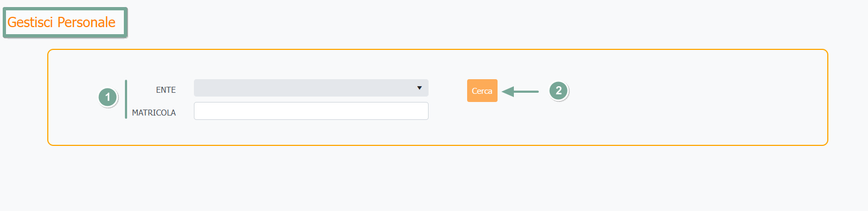Click the step 2 numbered badge

click(558, 91)
